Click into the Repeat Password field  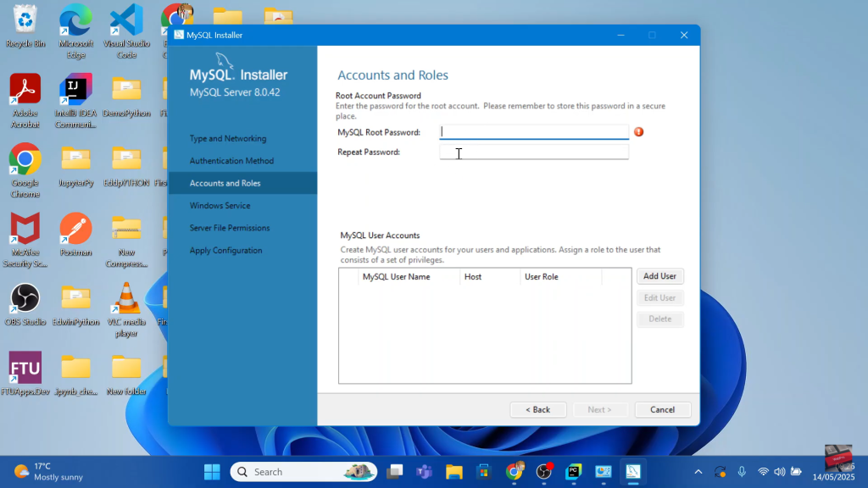[534, 152]
